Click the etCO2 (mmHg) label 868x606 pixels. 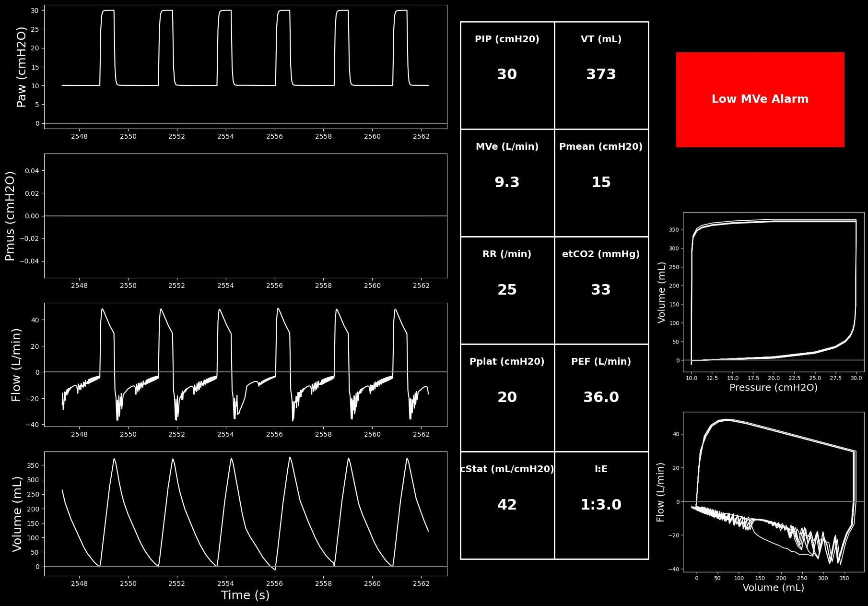coord(601,254)
